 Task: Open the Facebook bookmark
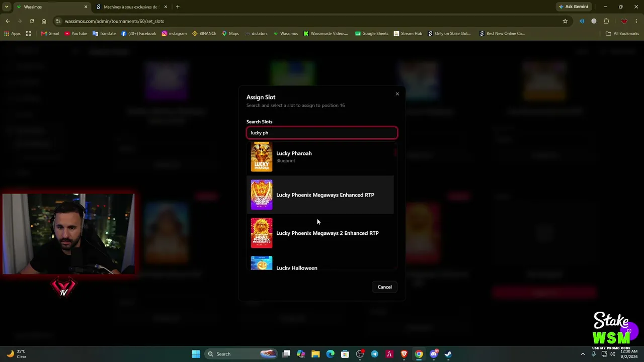[x=138, y=34]
